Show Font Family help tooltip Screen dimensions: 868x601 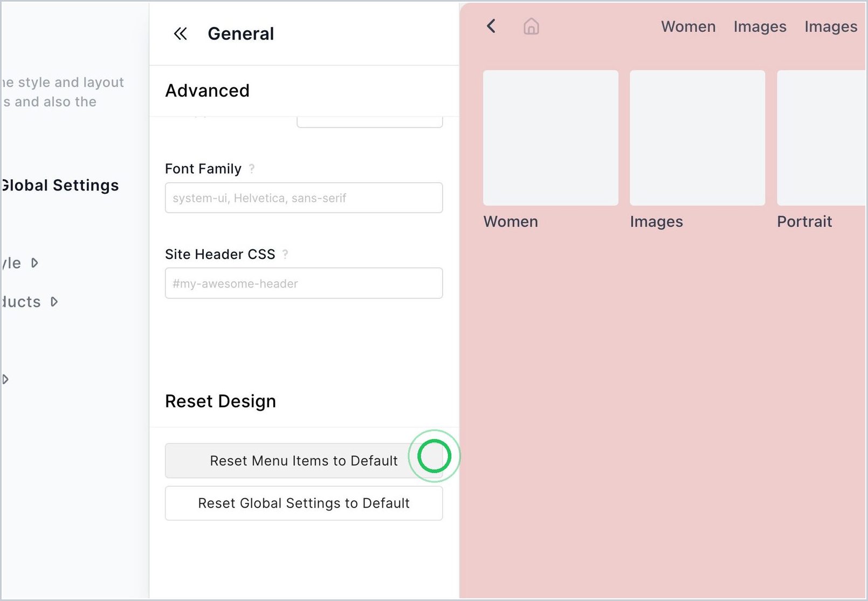click(252, 169)
